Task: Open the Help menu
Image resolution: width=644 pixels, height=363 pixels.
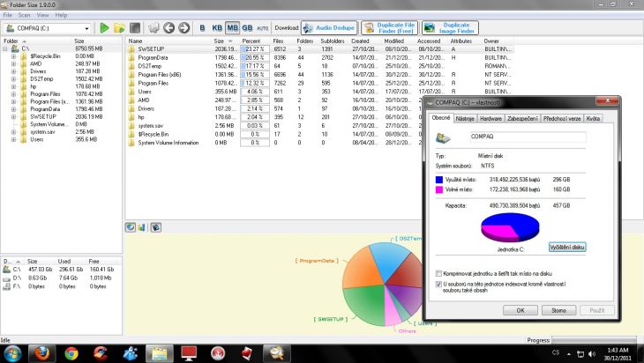Action: click(x=61, y=15)
